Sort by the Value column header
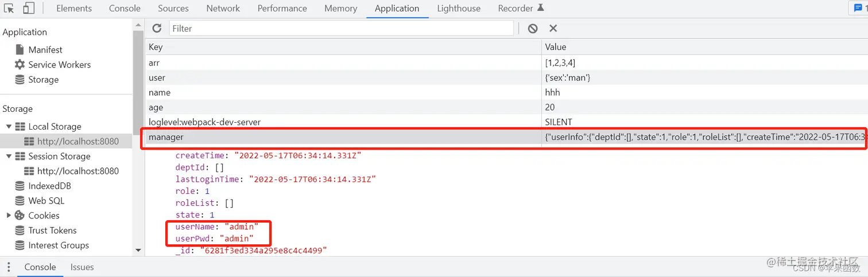868x277 pixels. click(x=704, y=47)
